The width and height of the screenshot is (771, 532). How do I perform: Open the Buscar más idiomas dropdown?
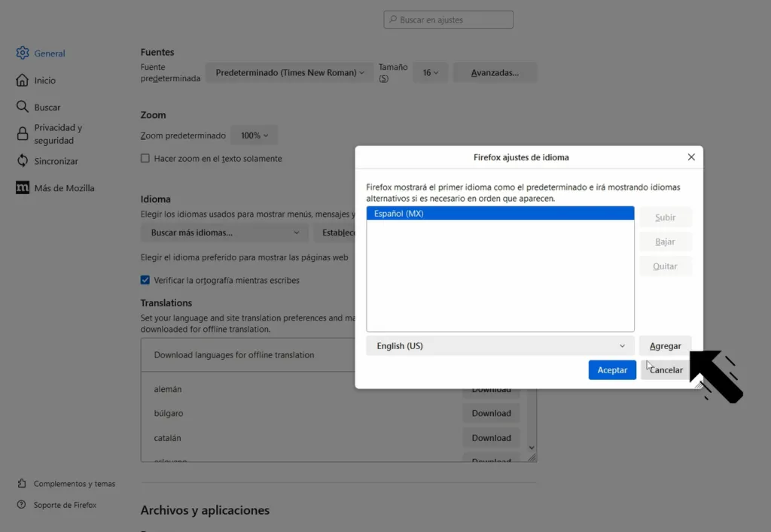224,233
